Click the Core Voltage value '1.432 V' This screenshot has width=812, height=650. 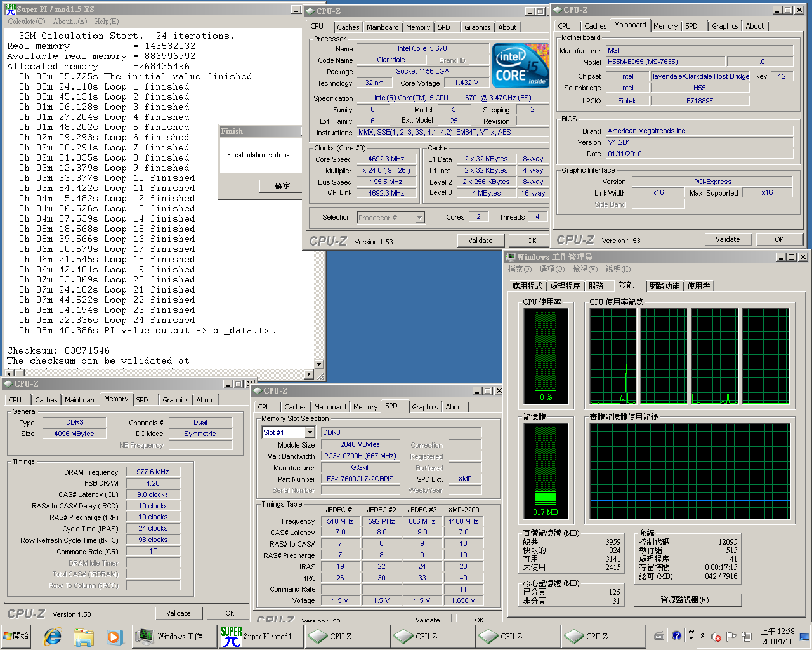(x=466, y=83)
